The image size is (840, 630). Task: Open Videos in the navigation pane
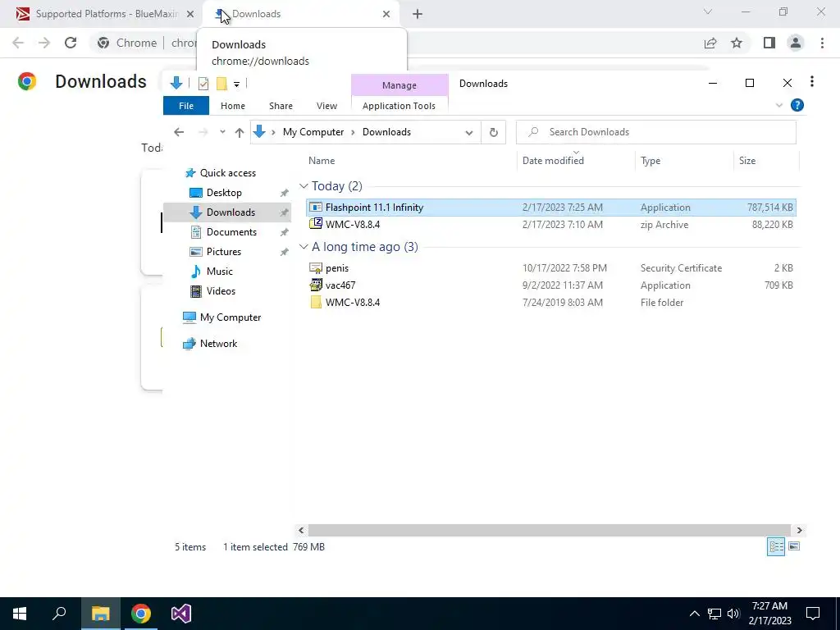click(221, 291)
